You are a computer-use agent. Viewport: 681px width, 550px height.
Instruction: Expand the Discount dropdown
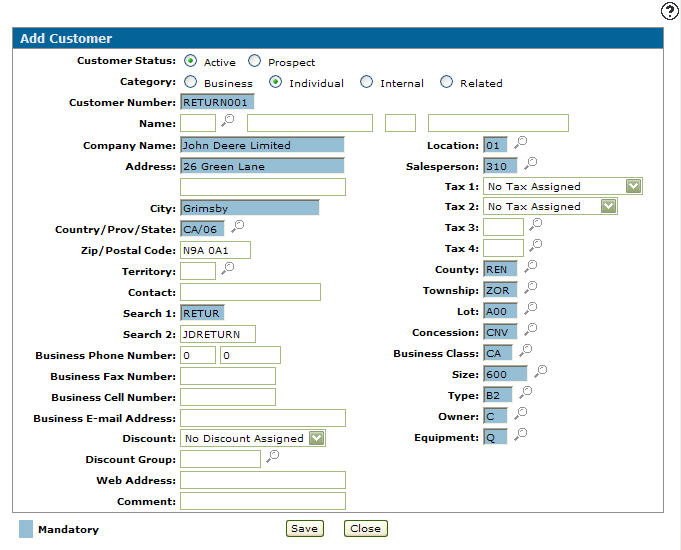tap(316, 438)
